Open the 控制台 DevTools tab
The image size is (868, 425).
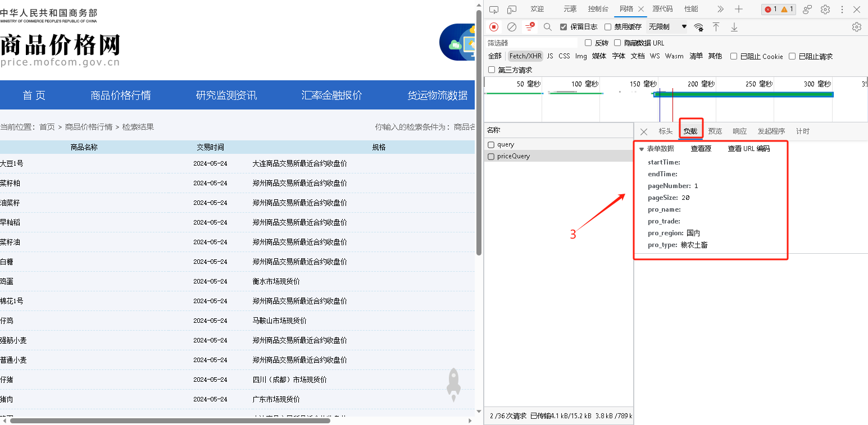click(598, 9)
